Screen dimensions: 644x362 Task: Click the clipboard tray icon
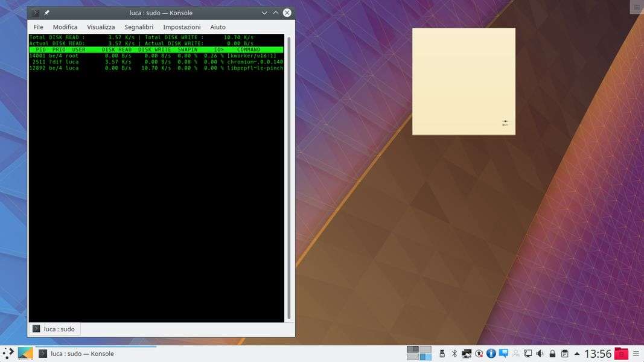[x=564, y=354]
